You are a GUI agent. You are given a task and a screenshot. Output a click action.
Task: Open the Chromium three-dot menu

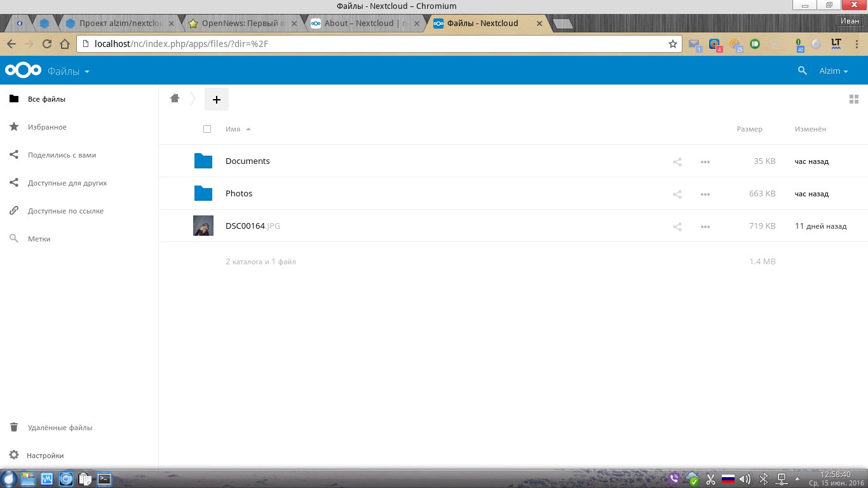click(856, 44)
